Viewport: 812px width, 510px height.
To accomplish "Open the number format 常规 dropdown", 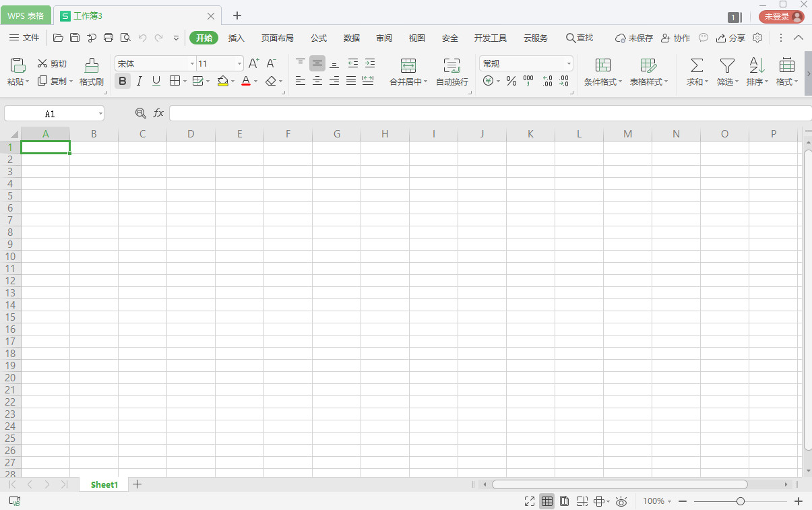I will pos(569,64).
